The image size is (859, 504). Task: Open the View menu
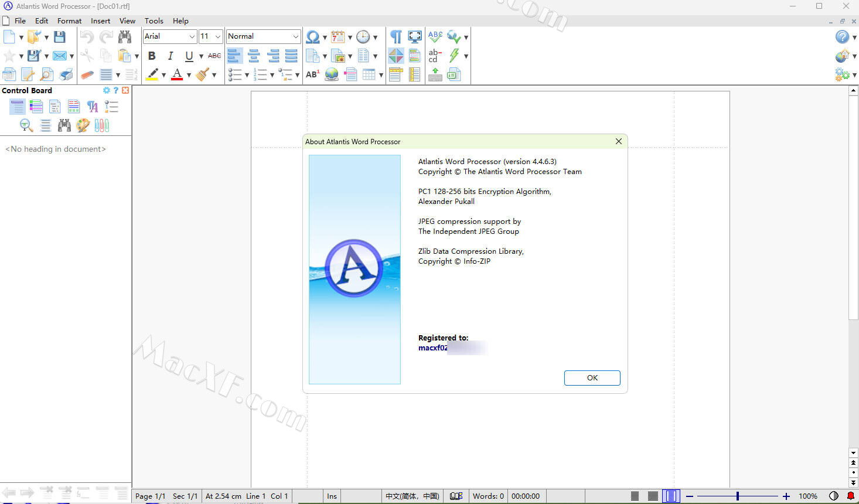coord(127,21)
